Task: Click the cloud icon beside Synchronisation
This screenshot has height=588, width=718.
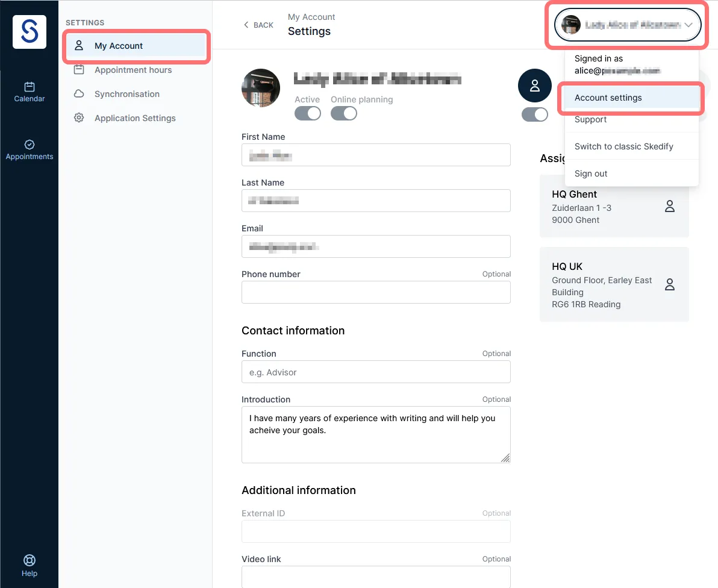Action: click(79, 94)
